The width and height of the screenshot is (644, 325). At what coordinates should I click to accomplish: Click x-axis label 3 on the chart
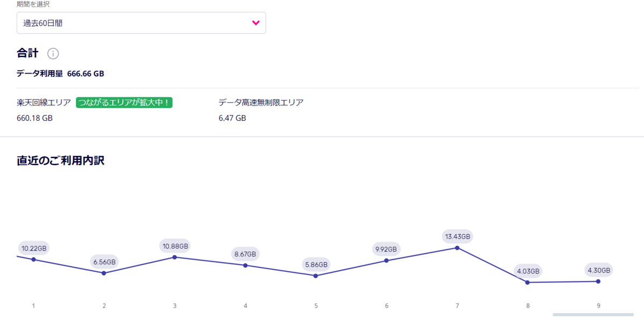tap(174, 306)
